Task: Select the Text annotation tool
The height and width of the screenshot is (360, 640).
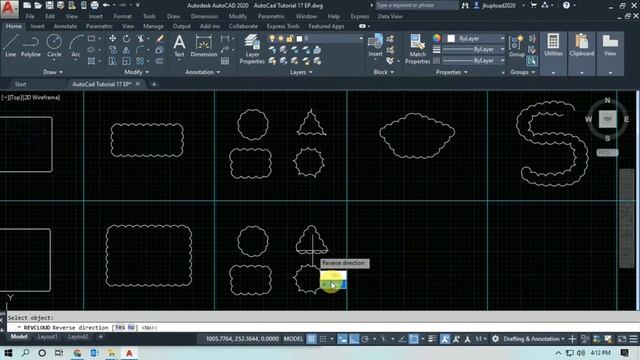Action: (179, 46)
